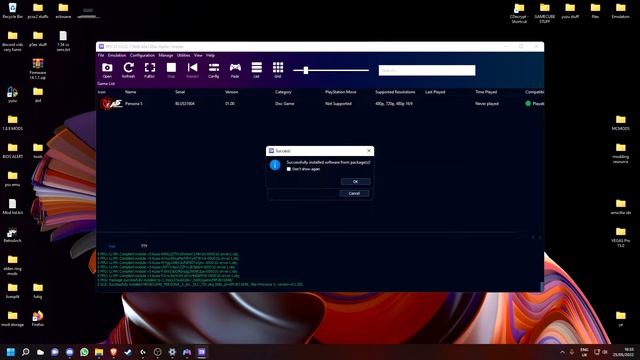Open the Help menu
Screen dimensions: 640x360
(210, 55)
